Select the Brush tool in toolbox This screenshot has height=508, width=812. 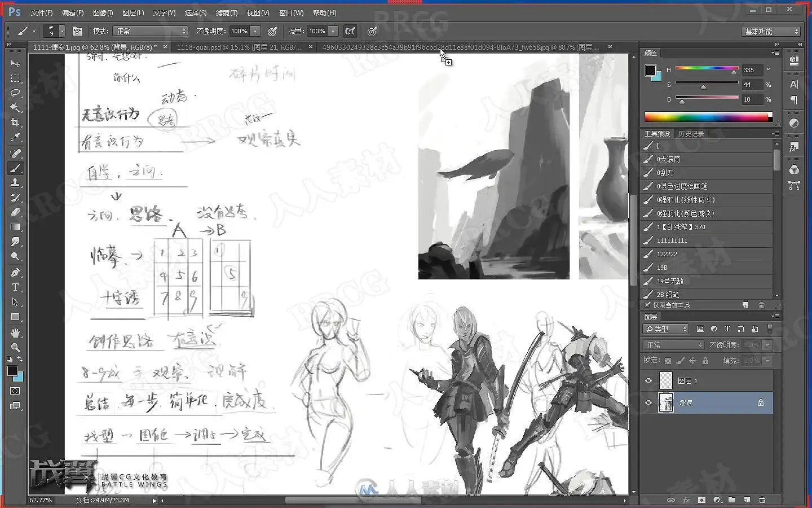coord(15,168)
